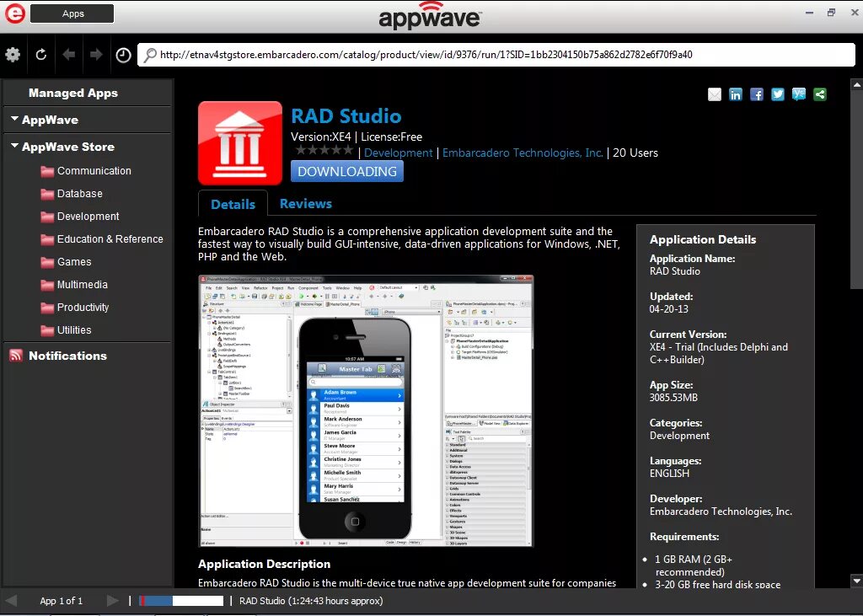
Task: Click the Utilities folder icon
Action: click(x=47, y=330)
